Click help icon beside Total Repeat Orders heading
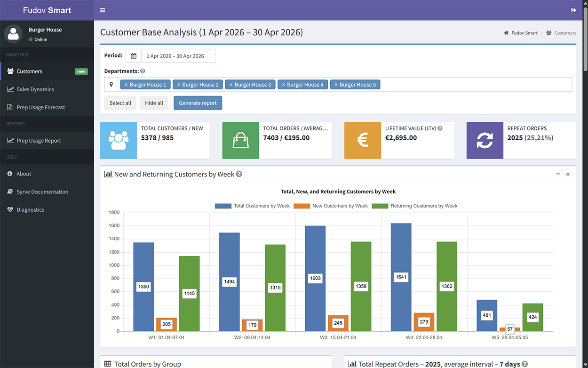This screenshot has height=368, width=588. [x=524, y=364]
